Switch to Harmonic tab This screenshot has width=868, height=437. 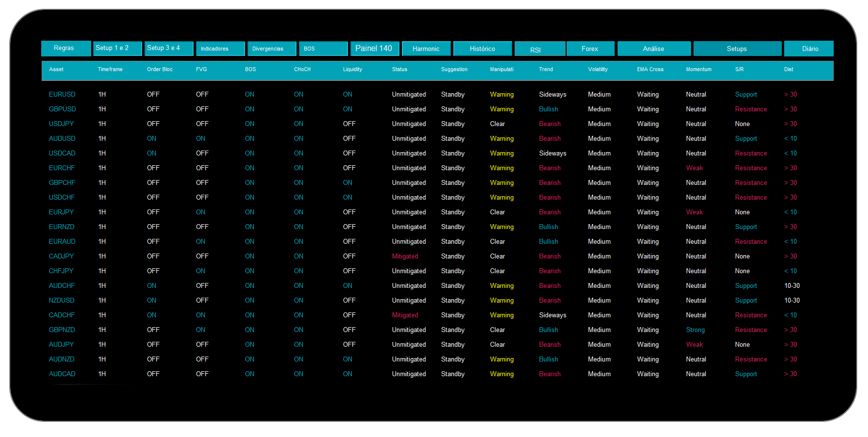click(426, 49)
